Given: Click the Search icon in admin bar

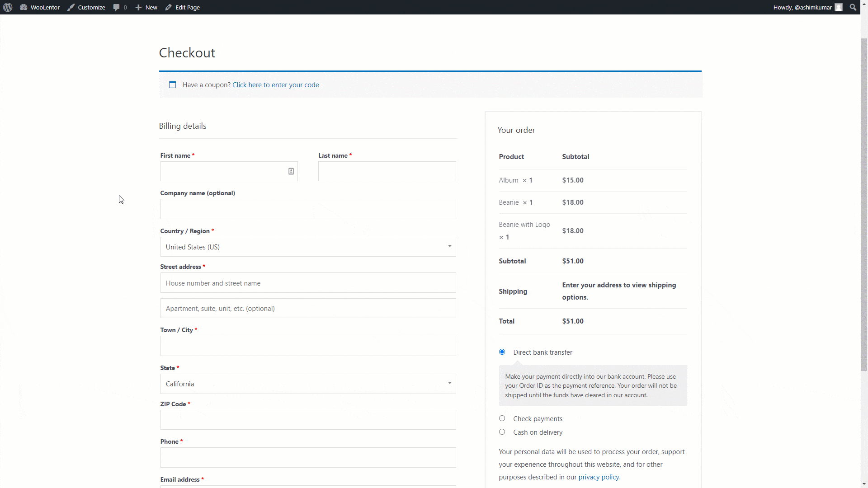Looking at the screenshot, I should pos(854,7).
